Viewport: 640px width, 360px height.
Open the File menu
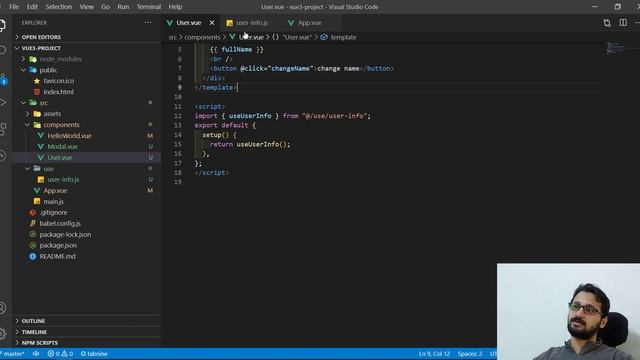[14, 7]
